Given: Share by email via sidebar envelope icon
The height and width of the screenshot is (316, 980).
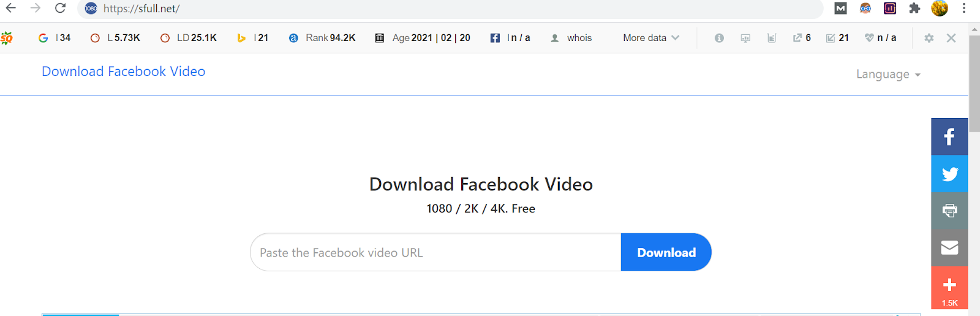Looking at the screenshot, I should pos(949,247).
